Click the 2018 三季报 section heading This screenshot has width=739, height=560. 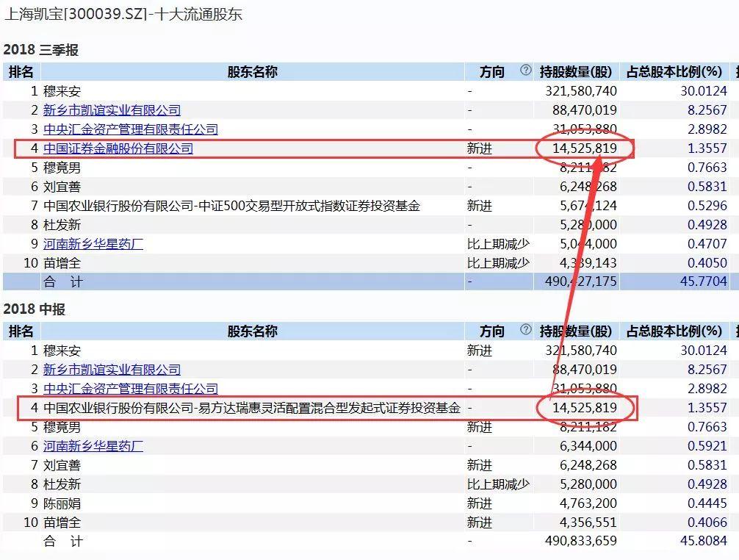tap(40, 50)
